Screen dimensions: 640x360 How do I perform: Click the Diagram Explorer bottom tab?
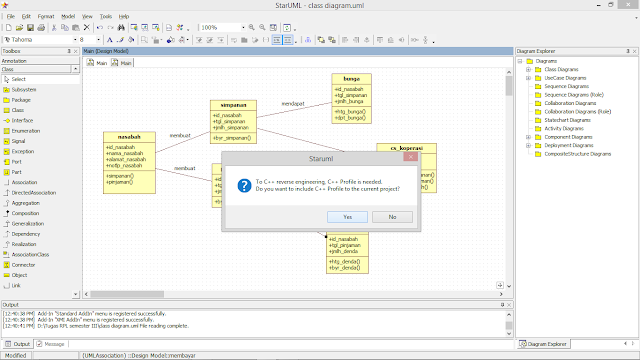pos(543,344)
